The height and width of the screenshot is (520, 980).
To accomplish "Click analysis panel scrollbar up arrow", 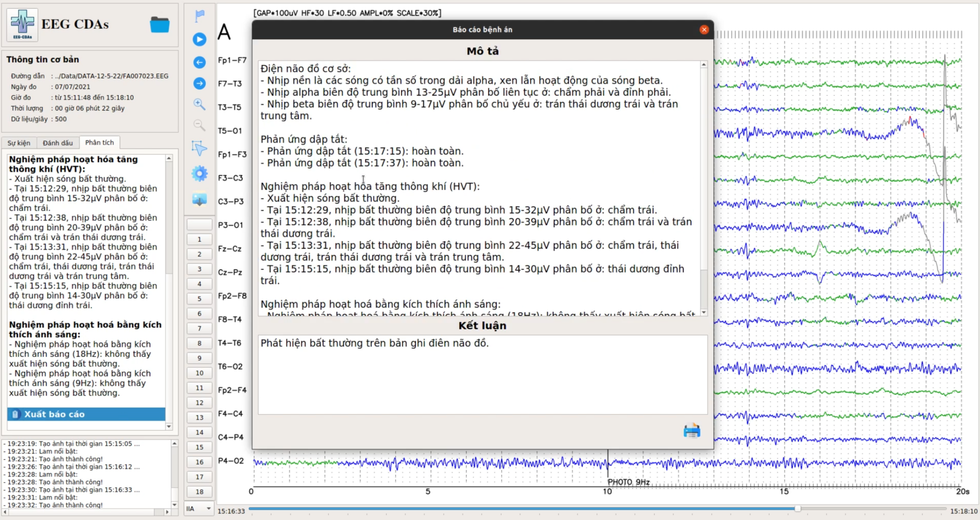I will click(169, 158).
